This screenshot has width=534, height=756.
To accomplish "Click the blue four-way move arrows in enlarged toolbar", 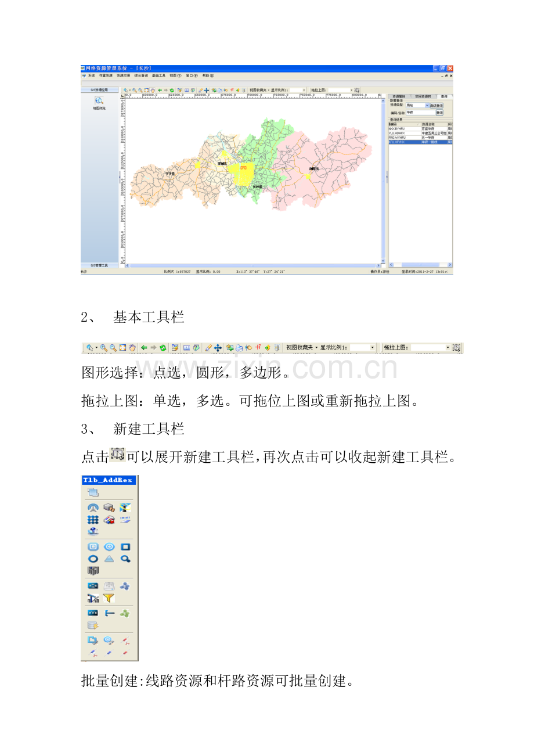I will tap(218, 348).
